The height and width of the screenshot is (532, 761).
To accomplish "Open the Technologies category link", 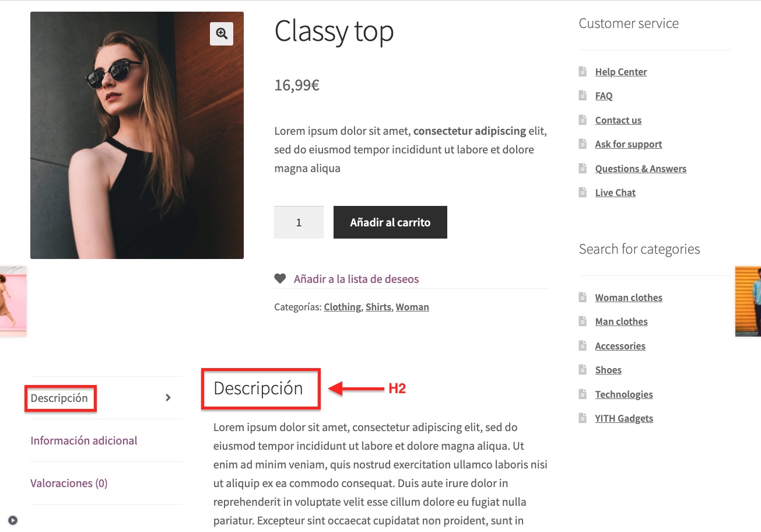I will [624, 394].
